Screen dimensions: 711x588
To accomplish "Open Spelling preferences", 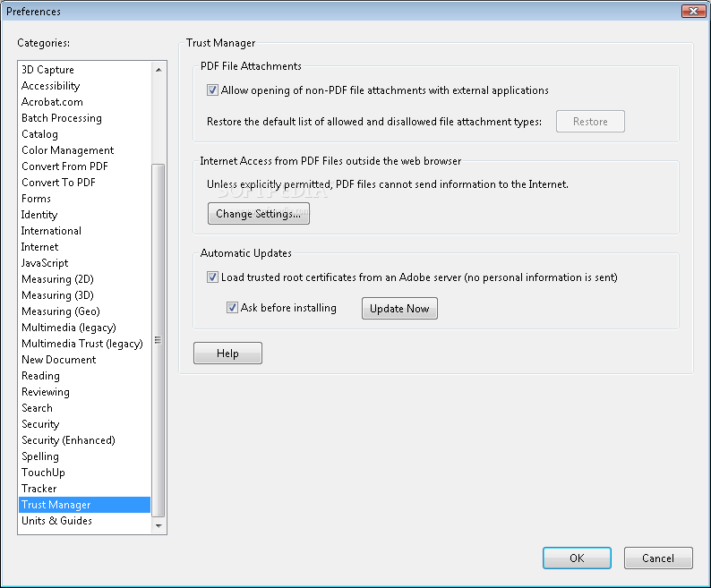I will [x=84, y=456].
